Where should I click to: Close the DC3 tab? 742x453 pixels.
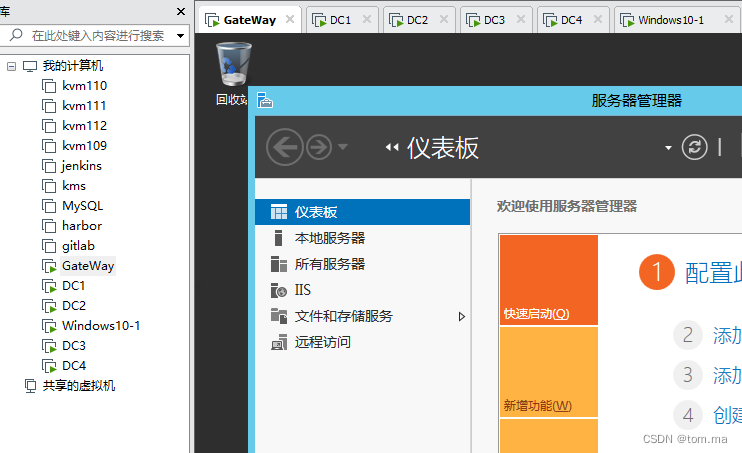pos(521,19)
